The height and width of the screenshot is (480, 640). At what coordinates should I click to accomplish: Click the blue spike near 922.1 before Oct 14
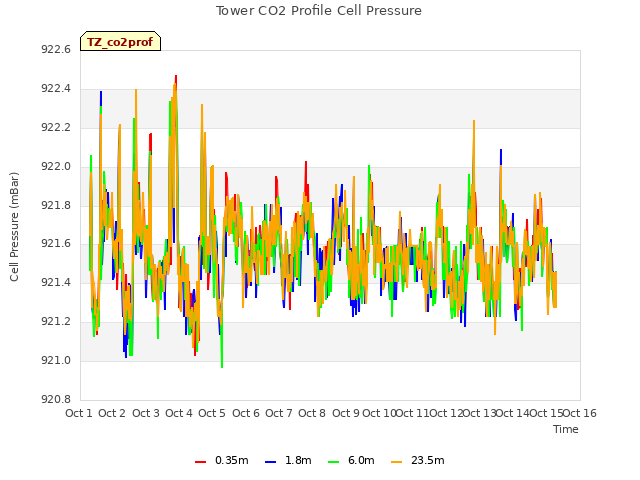coord(501,156)
